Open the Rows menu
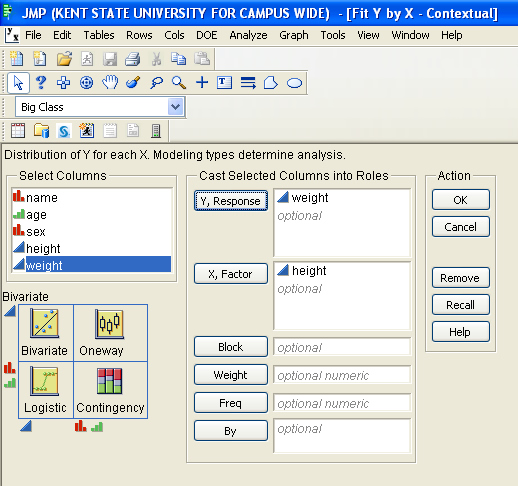This screenshot has width=518, height=486. [139, 35]
